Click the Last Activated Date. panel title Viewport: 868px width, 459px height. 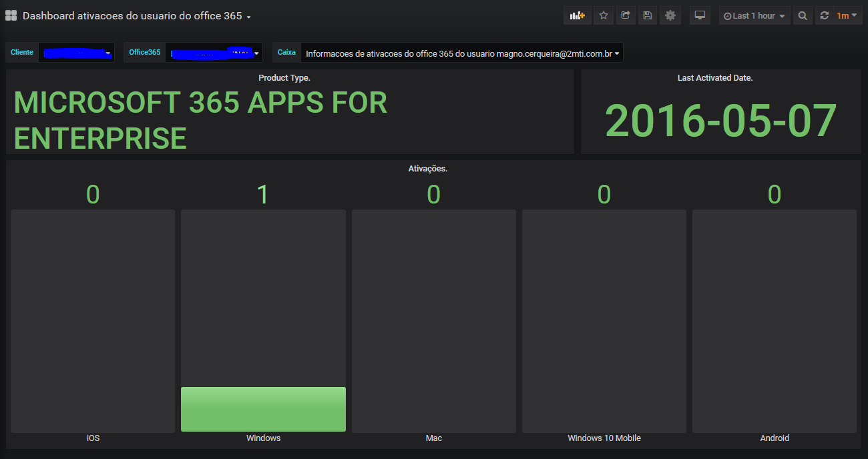[715, 78]
